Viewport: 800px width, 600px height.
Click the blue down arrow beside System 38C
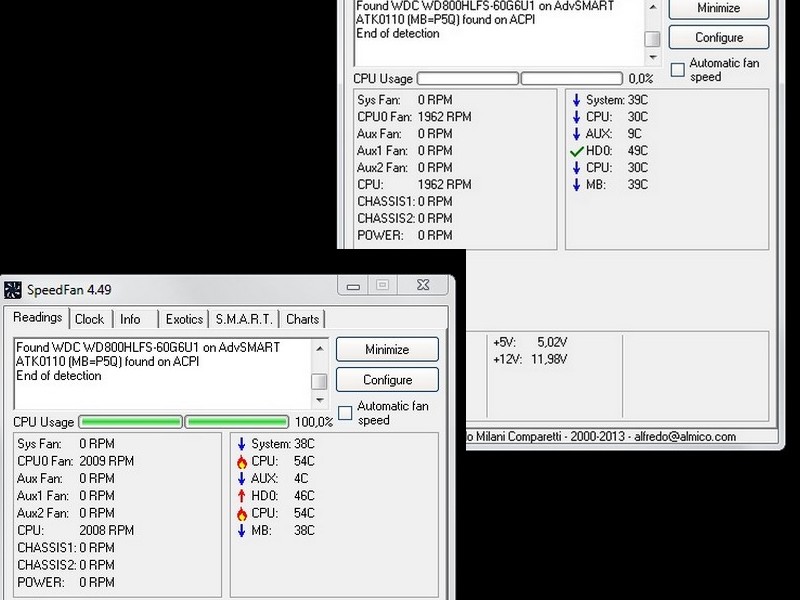pyautogui.click(x=241, y=444)
